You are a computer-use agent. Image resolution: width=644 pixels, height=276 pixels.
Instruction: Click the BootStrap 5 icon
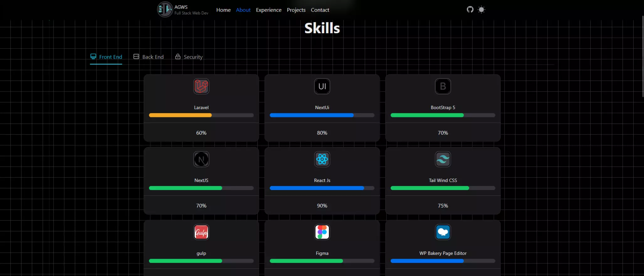(x=443, y=86)
